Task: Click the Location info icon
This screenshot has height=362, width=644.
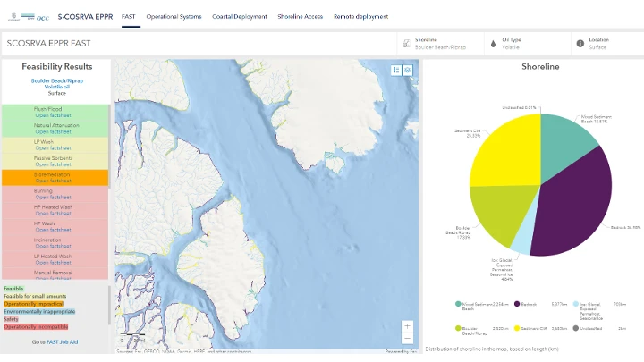Action: coord(580,42)
